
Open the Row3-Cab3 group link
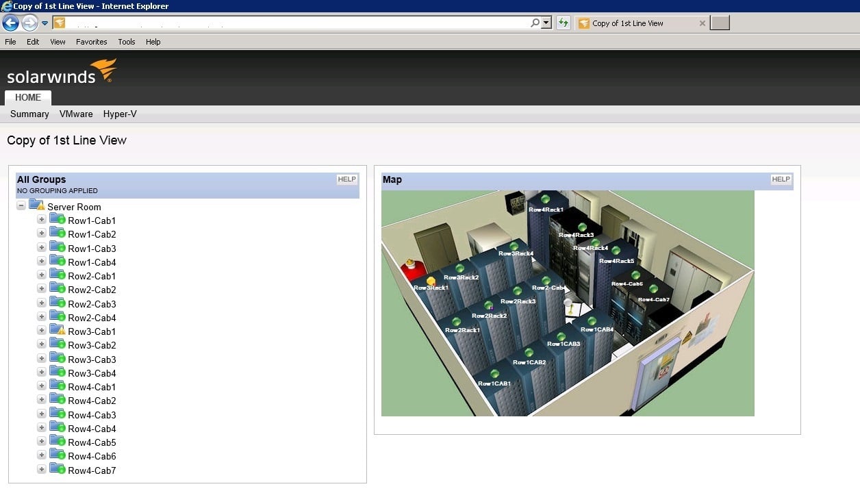(x=92, y=360)
